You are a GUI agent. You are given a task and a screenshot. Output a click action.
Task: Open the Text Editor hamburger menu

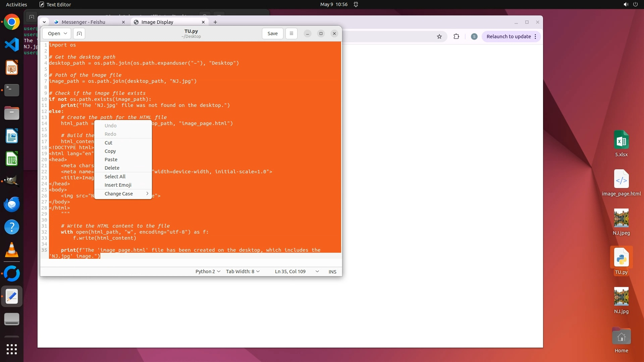click(x=291, y=34)
